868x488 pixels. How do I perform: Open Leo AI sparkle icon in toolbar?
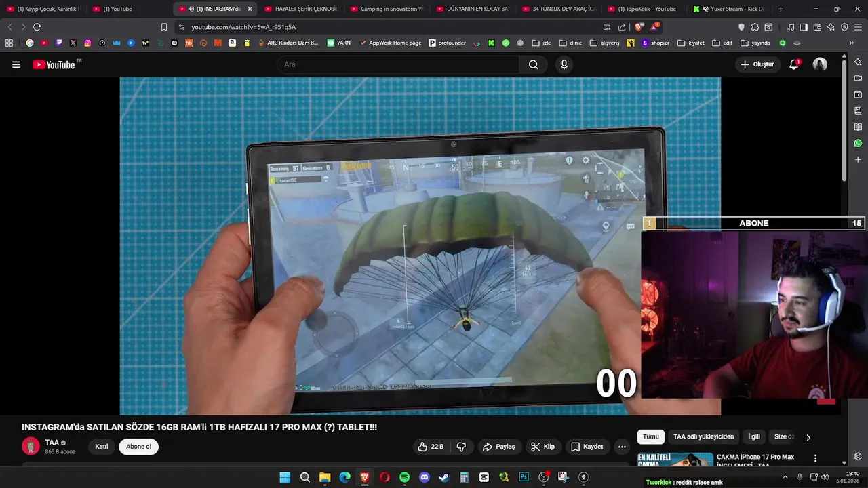[x=831, y=27]
